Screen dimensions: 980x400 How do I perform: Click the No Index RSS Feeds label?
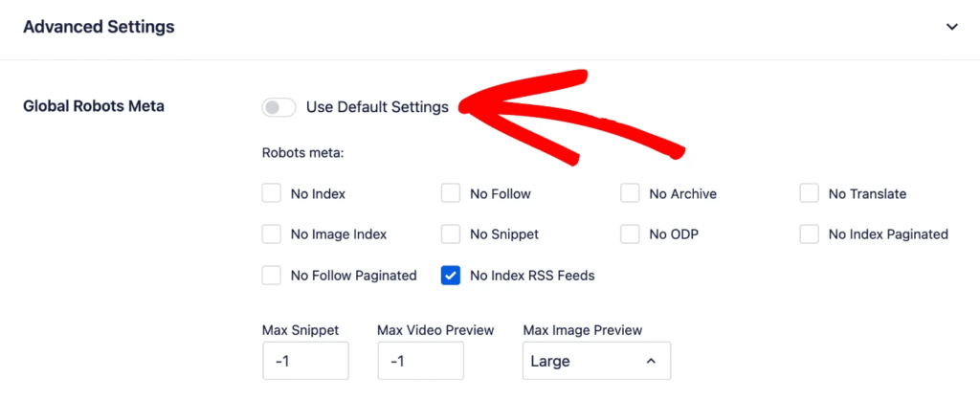[532, 275]
